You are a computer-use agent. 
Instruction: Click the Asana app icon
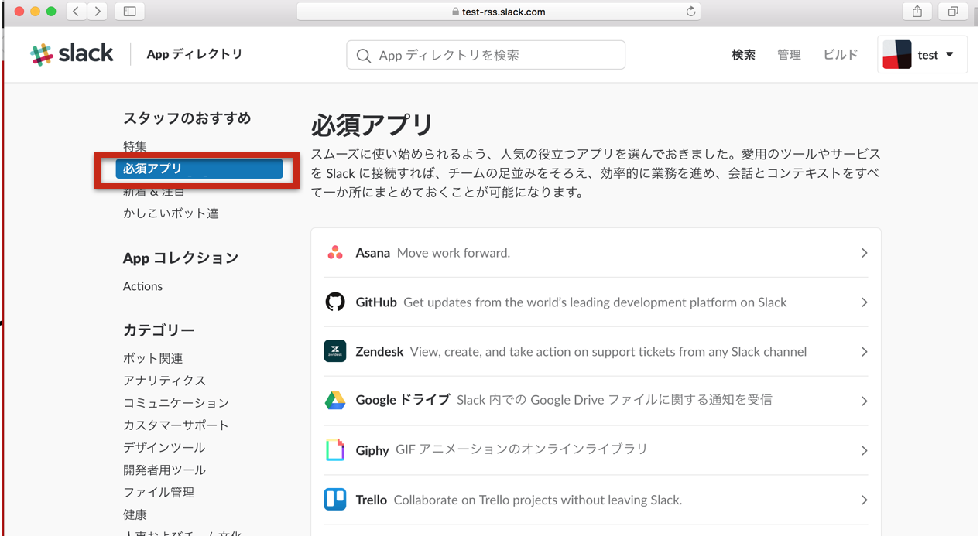tap(335, 251)
